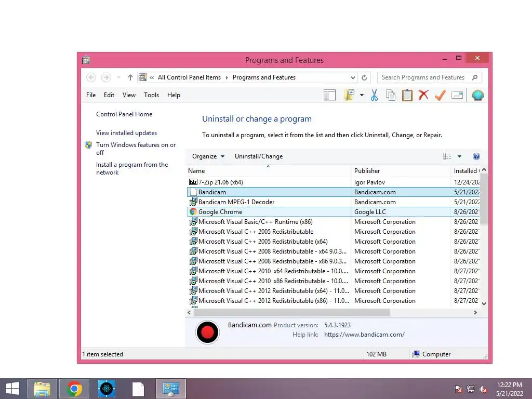Open the Tools menu

tap(151, 95)
